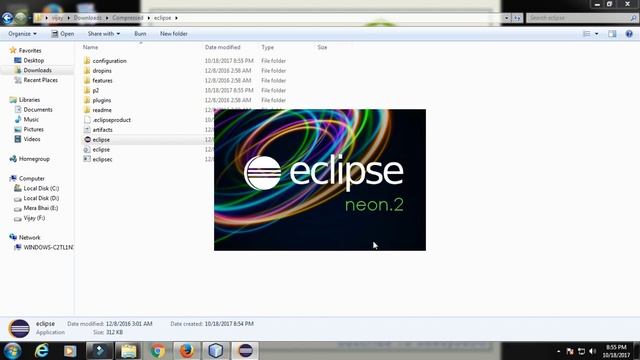
Task: Toggle the preview pane button
Action: point(612,34)
